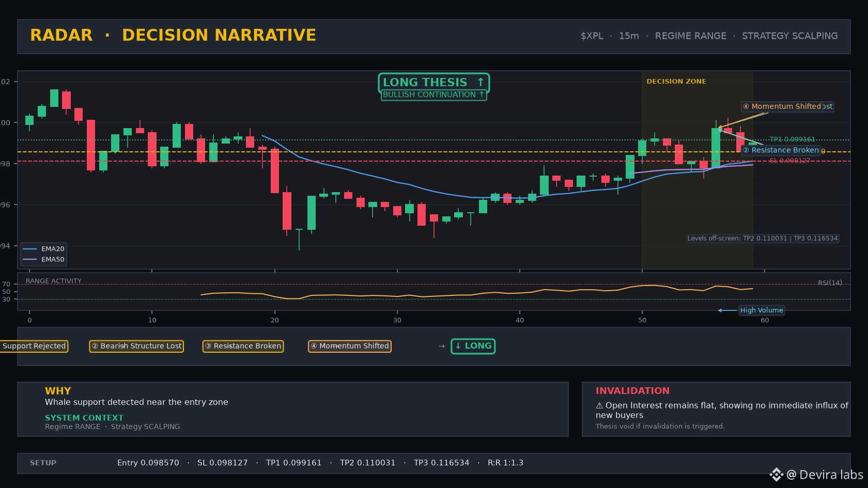This screenshot has width=868, height=488.
Task: Click the EMA50 purple line legend entry
Action: 43,259
